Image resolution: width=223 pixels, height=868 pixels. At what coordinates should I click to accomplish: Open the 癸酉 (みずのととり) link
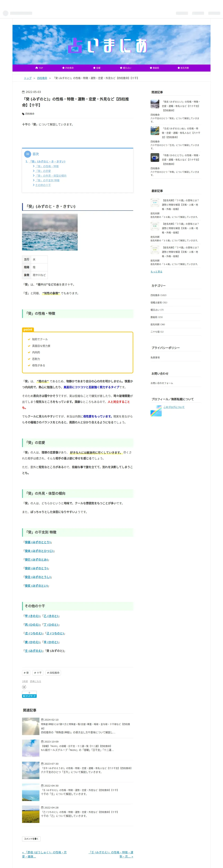tap(38, 542)
